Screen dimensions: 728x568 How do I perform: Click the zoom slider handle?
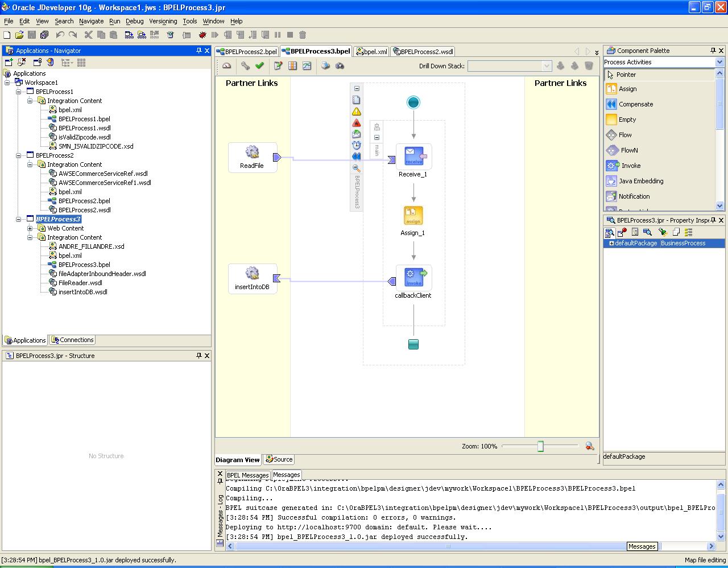(540, 446)
